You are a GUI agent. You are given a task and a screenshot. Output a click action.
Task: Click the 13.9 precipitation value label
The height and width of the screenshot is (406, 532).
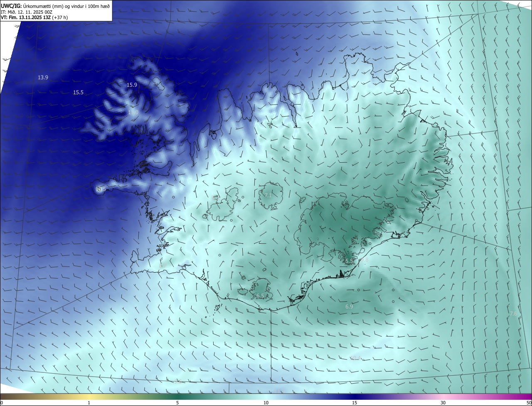click(x=43, y=78)
